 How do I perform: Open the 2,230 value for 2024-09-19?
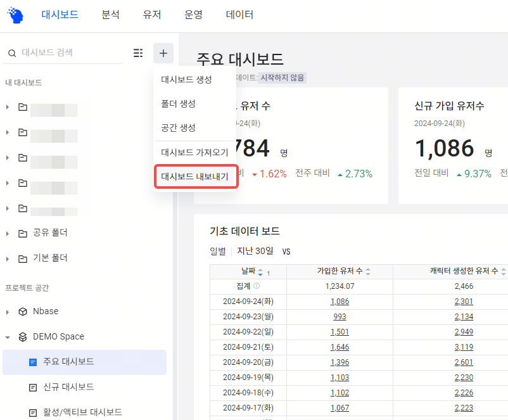point(464,378)
